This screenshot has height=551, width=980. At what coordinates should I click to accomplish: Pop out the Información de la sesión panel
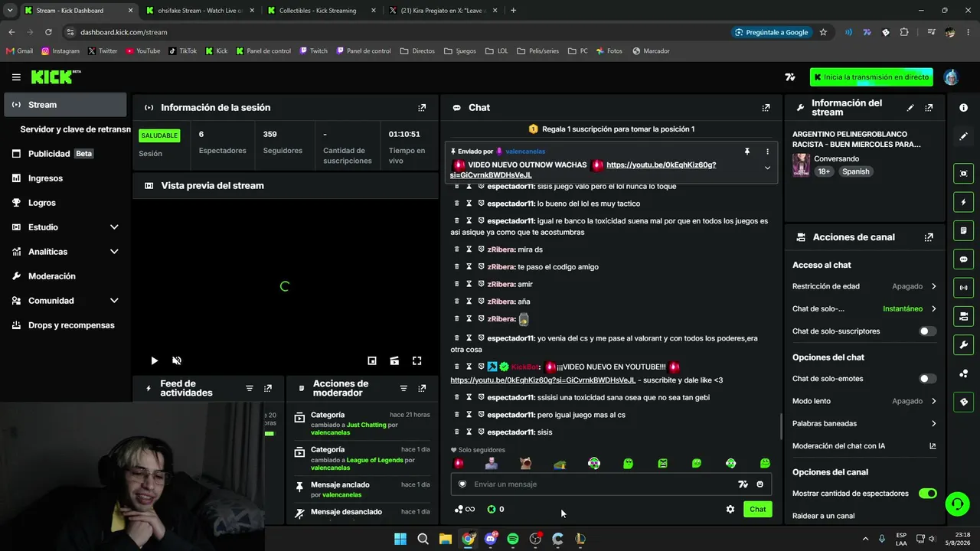(x=422, y=108)
